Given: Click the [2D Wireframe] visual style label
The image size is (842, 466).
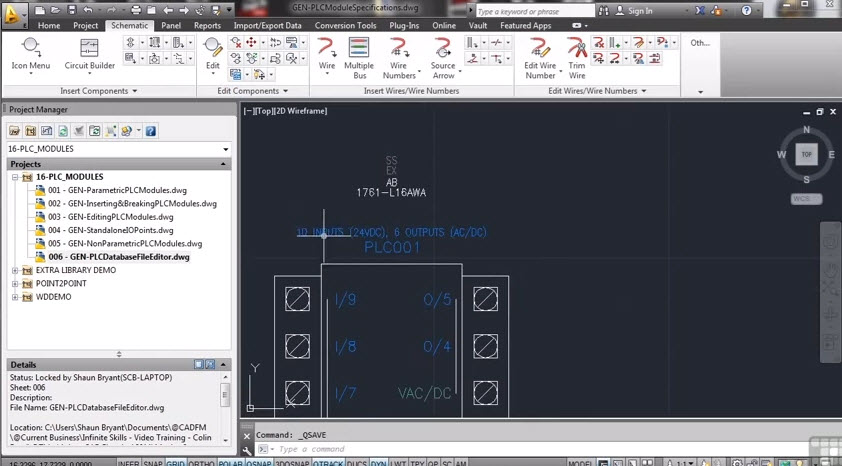Looking at the screenshot, I should click(x=300, y=111).
